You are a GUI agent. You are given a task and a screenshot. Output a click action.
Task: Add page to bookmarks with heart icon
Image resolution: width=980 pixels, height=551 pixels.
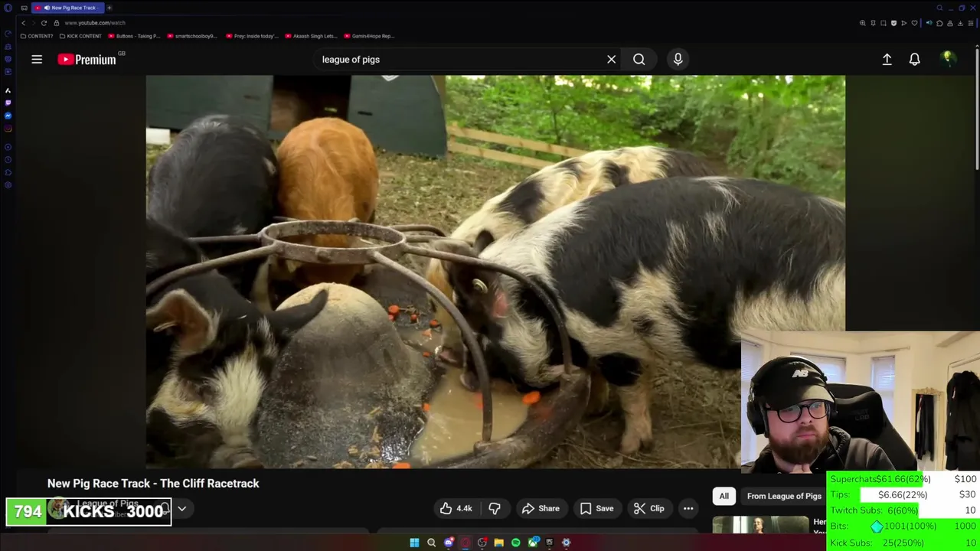tap(914, 23)
